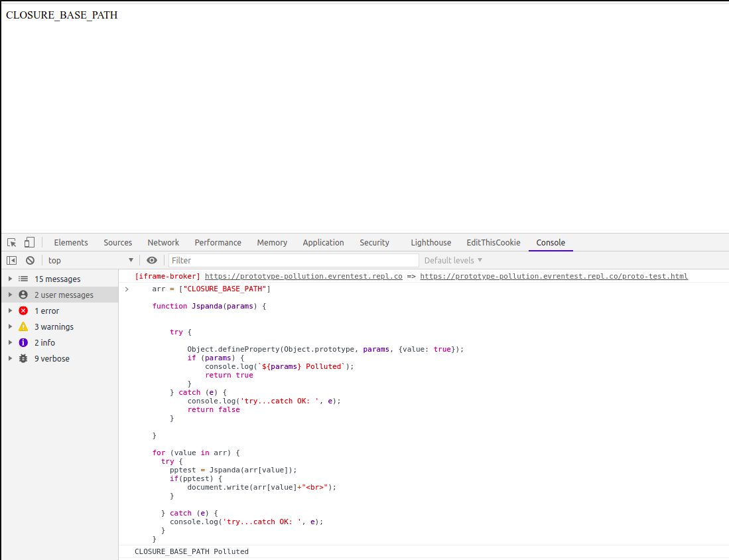The image size is (729, 560).
Task: Click the clear console icon
Action: point(30,261)
